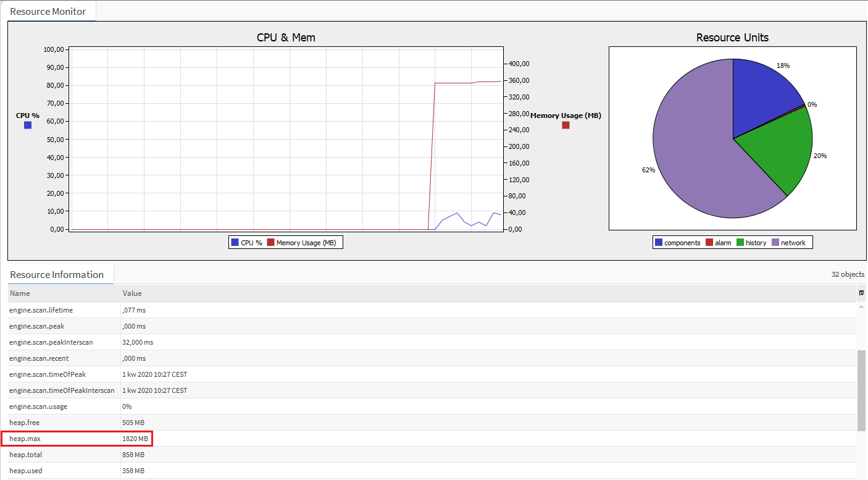This screenshot has width=868, height=480.
Task: Click the table's vertical scrollbar thumb
Action: pyautogui.click(x=861, y=390)
